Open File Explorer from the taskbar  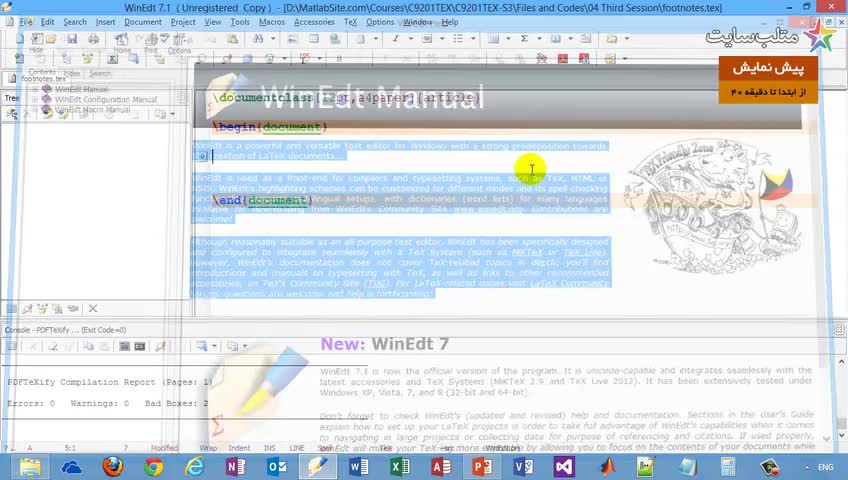point(30,466)
